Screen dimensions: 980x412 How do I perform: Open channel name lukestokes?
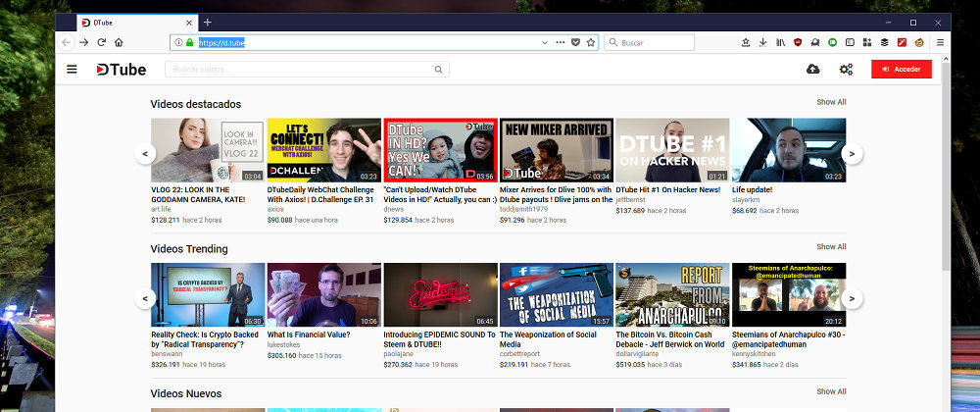pos(284,344)
